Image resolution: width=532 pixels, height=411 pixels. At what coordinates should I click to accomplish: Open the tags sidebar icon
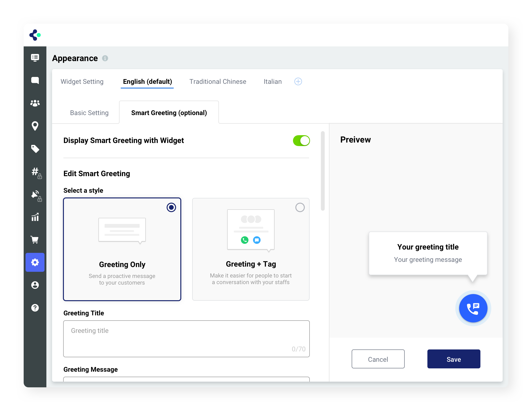35,149
